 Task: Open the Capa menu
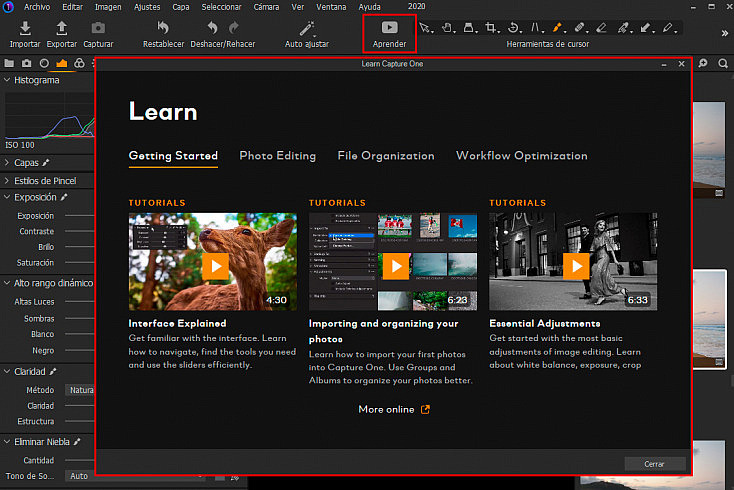click(181, 7)
